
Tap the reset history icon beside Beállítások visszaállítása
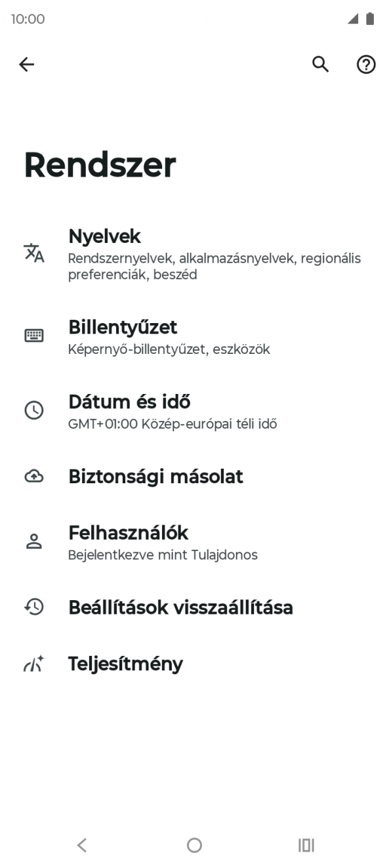click(33, 608)
